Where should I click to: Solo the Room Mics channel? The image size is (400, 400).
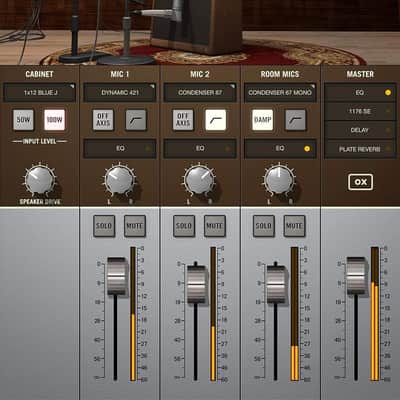pyautogui.click(x=264, y=226)
